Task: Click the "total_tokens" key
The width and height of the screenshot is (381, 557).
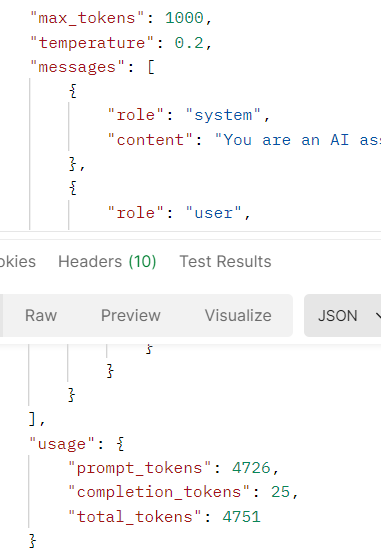Action: pyautogui.click(x=135, y=517)
